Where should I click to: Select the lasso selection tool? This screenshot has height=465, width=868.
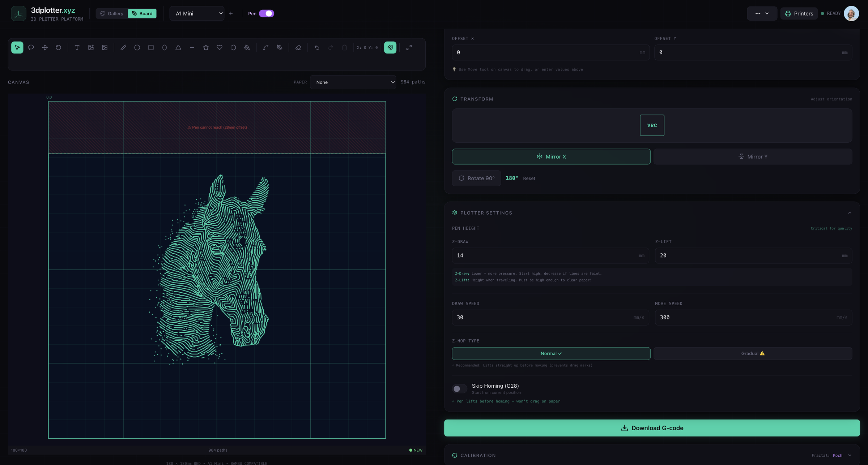tap(31, 48)
